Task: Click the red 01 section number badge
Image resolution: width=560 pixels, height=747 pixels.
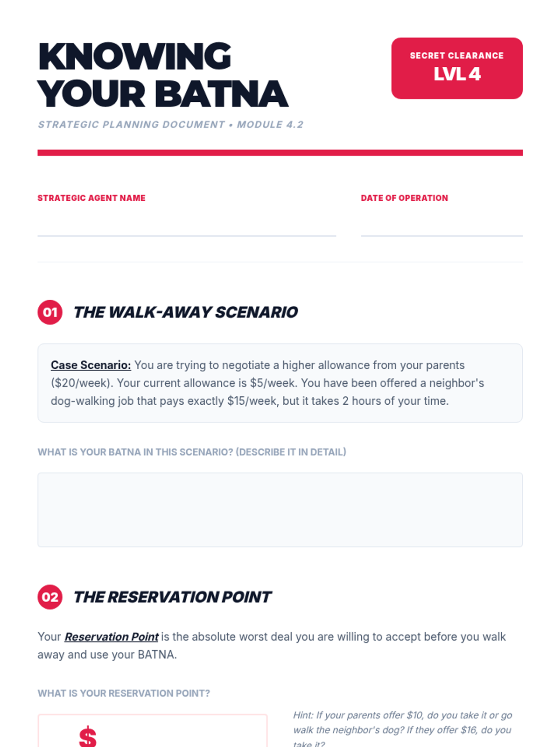Action: point(50,312)
